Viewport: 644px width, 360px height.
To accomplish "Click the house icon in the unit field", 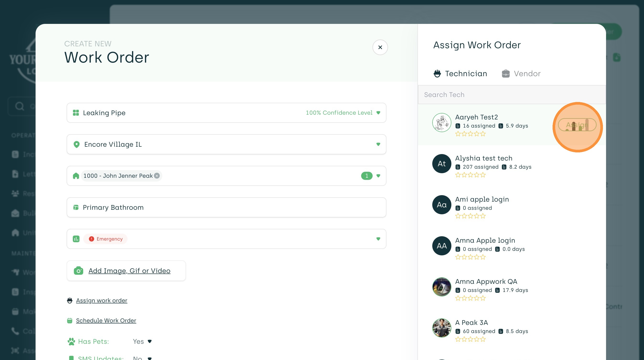I will coord(76,176).
